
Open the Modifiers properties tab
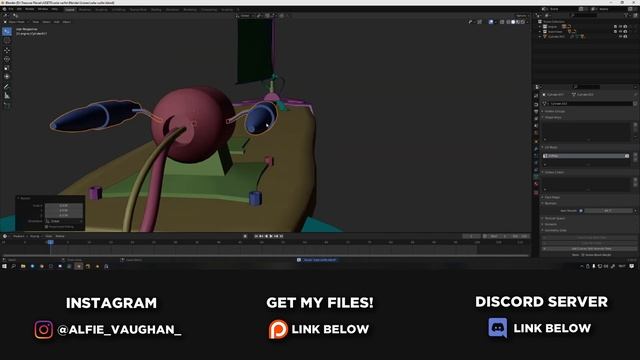coord(536,148)
